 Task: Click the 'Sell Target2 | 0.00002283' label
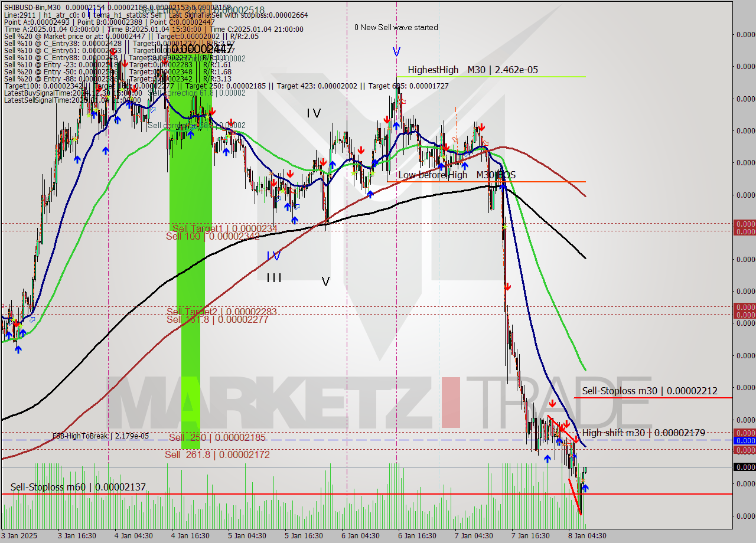click(221, 311)
